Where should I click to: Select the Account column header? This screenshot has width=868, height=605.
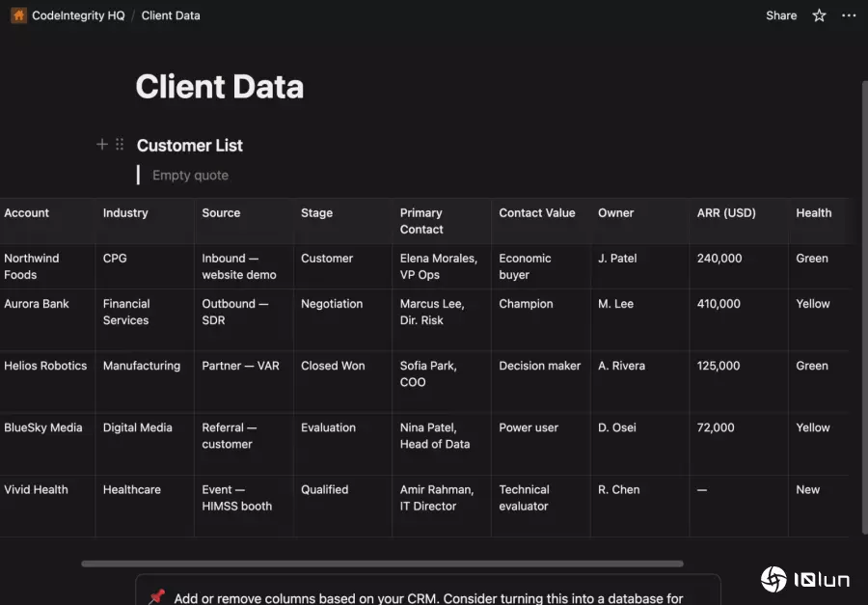[27, 213]
